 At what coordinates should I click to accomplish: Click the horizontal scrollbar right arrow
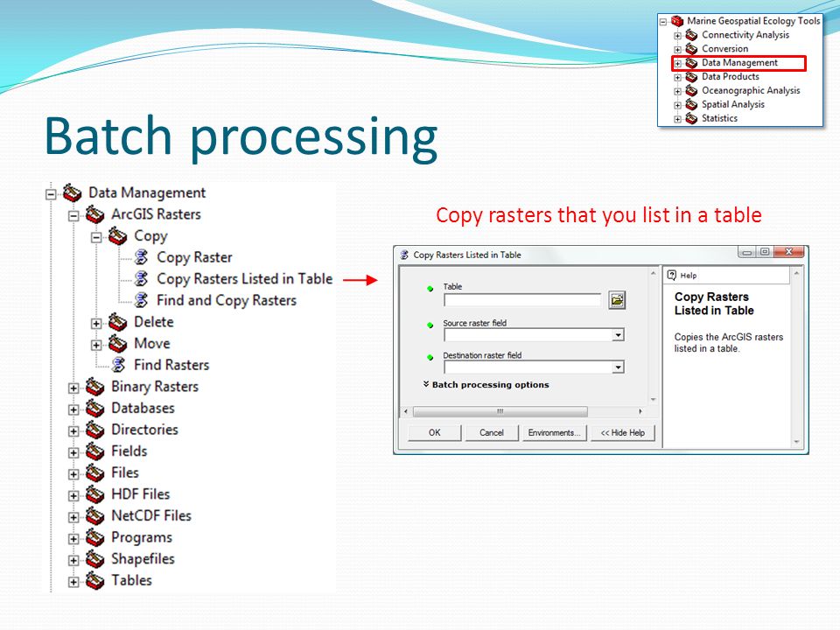(640, 411)
